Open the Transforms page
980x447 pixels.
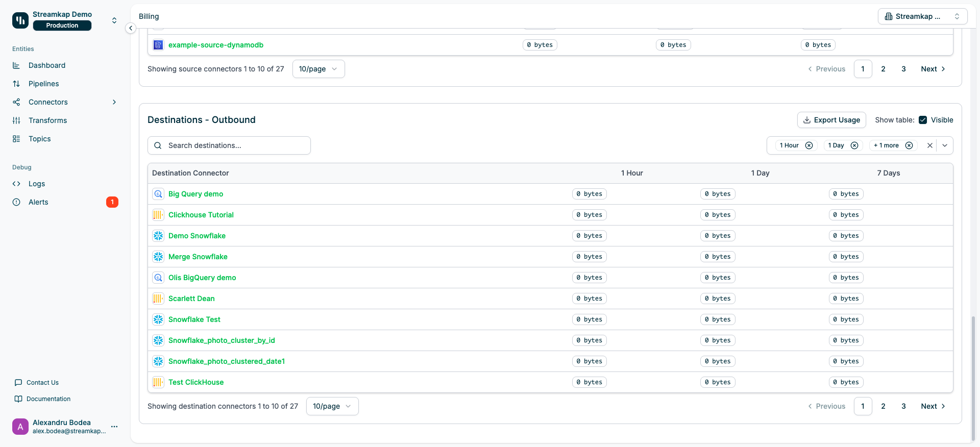tap(48, 120)
